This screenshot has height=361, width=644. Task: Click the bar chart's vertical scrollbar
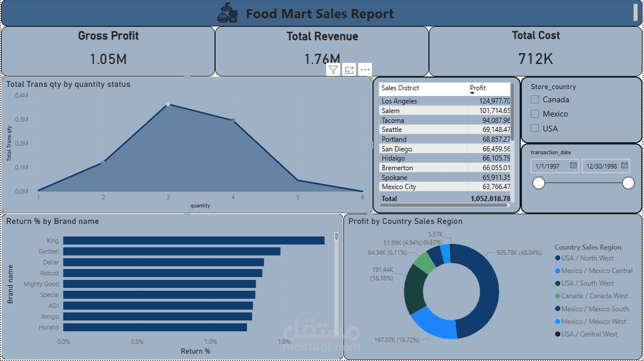pos(337,236)
